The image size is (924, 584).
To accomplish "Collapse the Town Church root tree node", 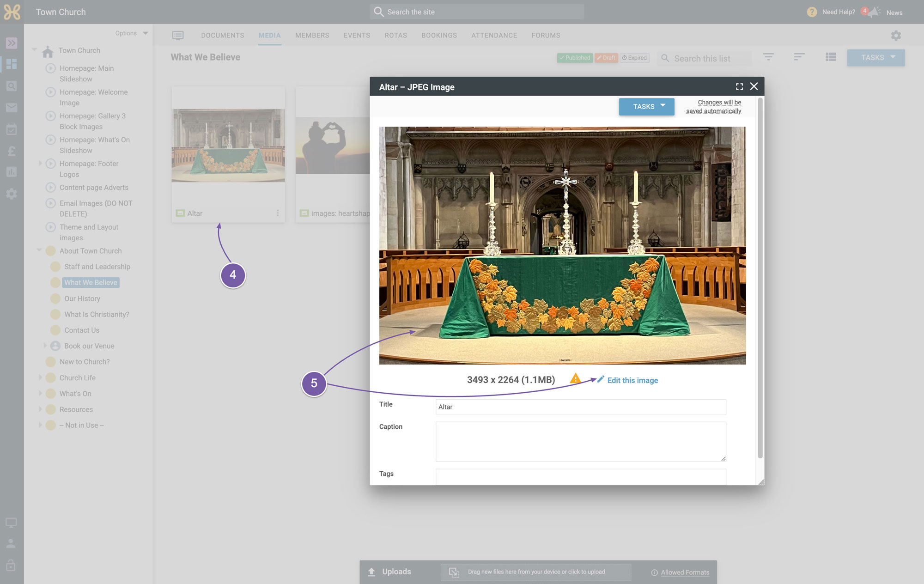I will click(35, 49).
